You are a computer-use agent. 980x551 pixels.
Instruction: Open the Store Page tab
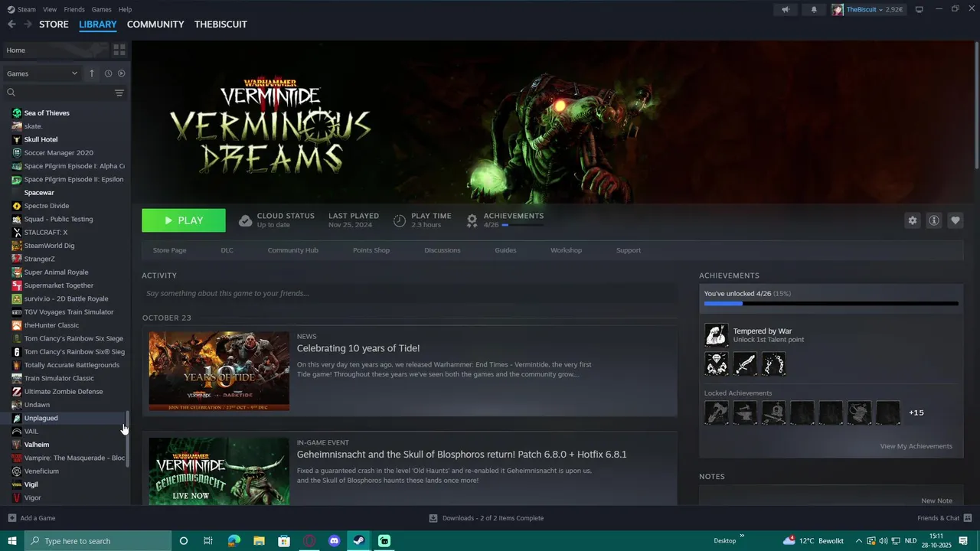click(x=169, y=250)
